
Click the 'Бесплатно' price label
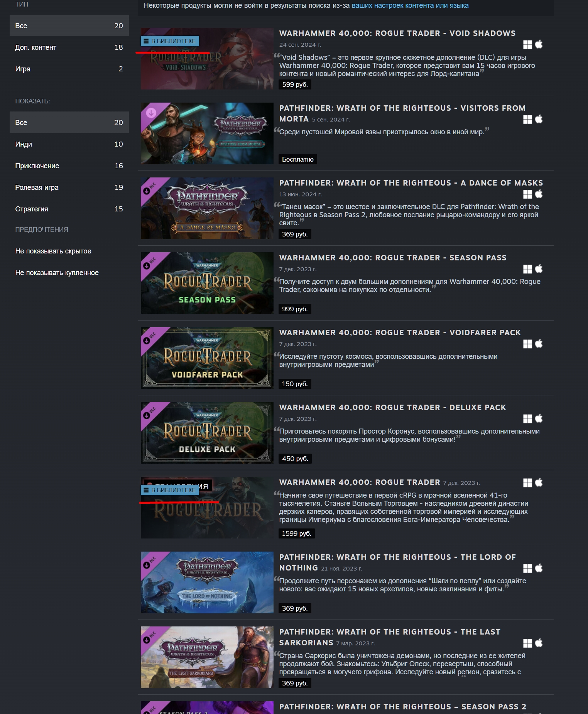[x=297, y=159]
